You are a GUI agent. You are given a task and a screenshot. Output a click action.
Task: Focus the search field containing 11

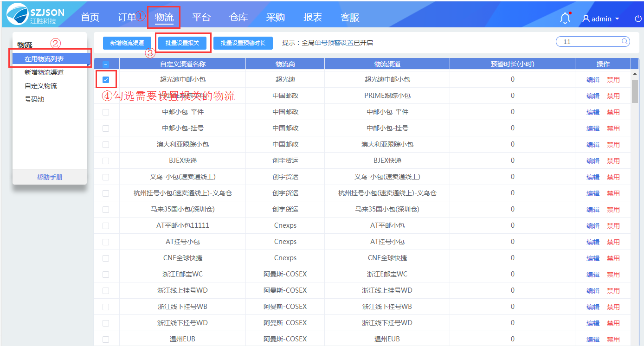click(x=592, y=41)
